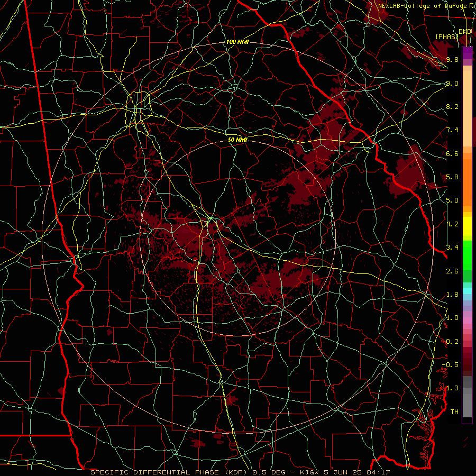Click the "2.6" value on the color scale

click(452, 271)
